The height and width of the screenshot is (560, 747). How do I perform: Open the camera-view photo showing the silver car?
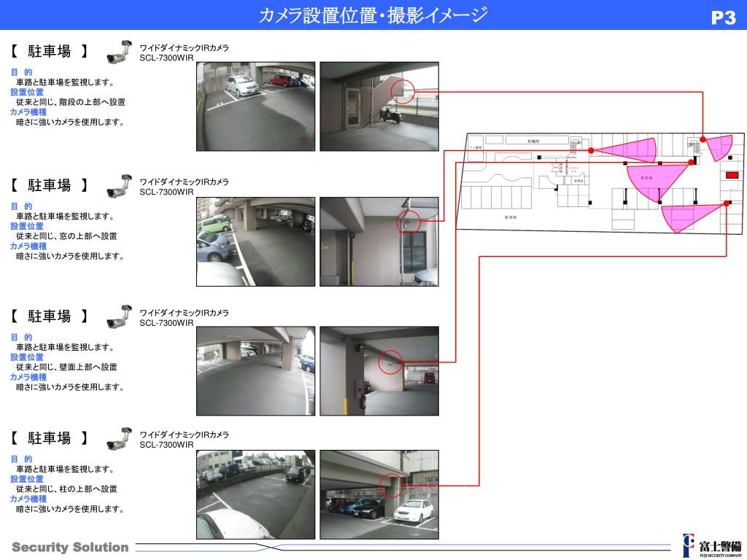(256, 106)
